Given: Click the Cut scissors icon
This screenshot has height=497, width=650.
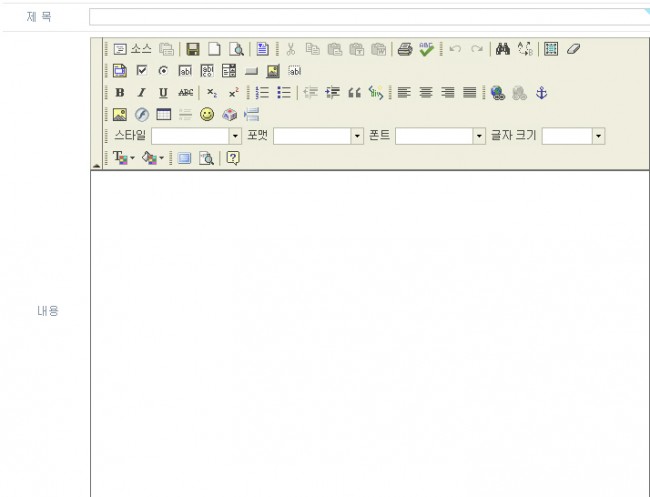Looking at the screenshot, I should click(291, 49).
